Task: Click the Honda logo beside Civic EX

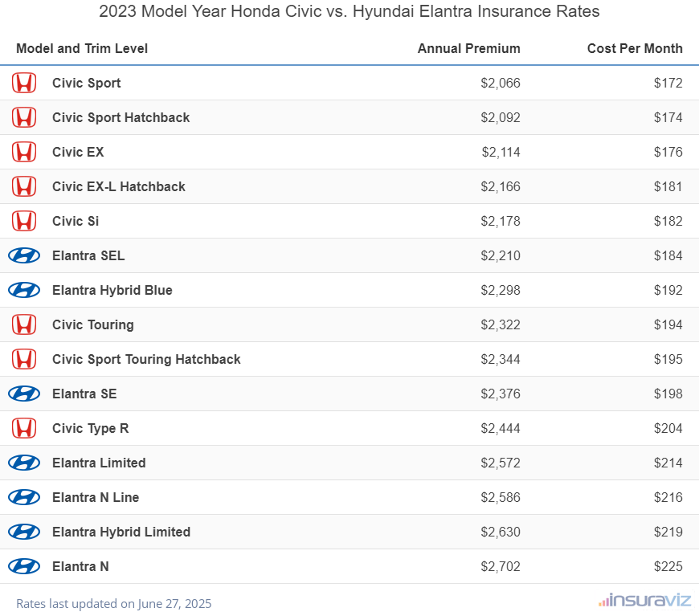Action: [24, 152]
